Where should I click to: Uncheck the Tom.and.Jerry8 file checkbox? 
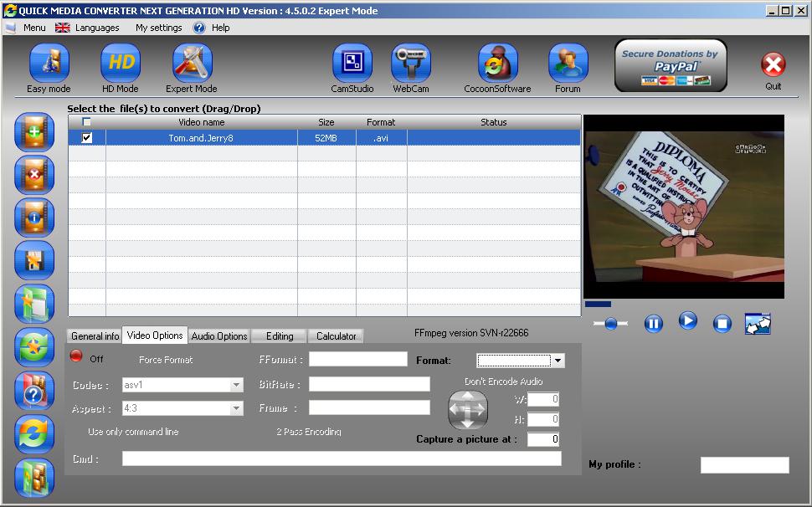point(86,137)
